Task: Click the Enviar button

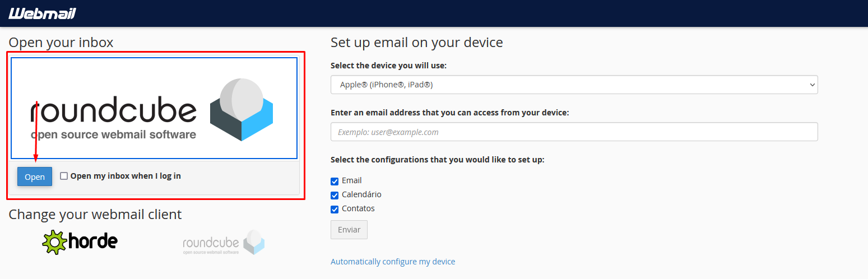Action: pos(349,230)
